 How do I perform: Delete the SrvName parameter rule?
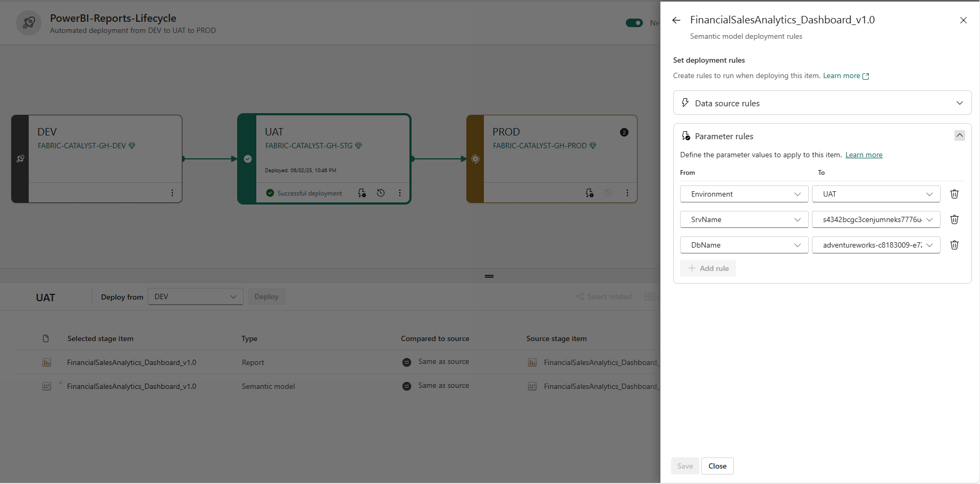pyautogui.click(x=954, y=219)
